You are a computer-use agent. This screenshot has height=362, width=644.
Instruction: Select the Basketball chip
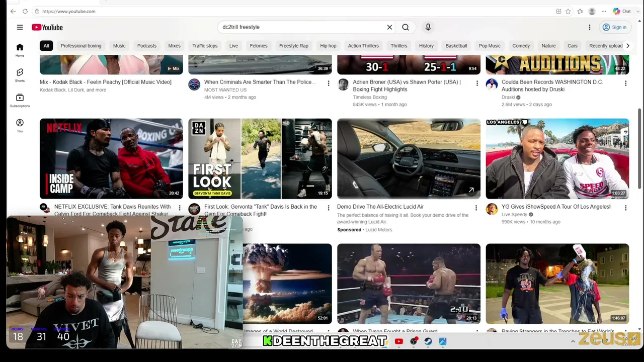pyautogui.click(x=456, y=46)
